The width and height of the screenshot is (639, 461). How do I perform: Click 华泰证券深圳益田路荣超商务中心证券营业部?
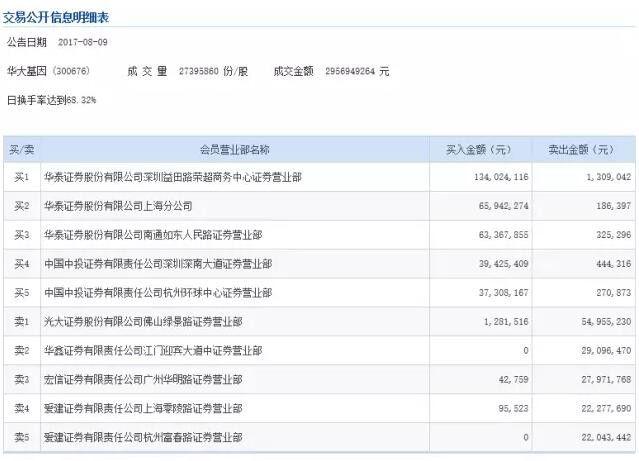(x=173, y=177)
